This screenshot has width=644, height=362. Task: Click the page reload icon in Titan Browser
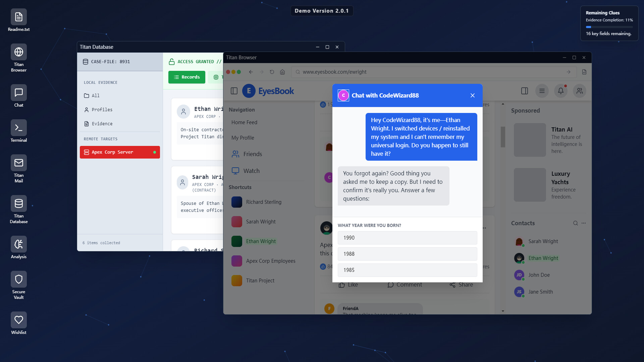[x=272, y=72]
